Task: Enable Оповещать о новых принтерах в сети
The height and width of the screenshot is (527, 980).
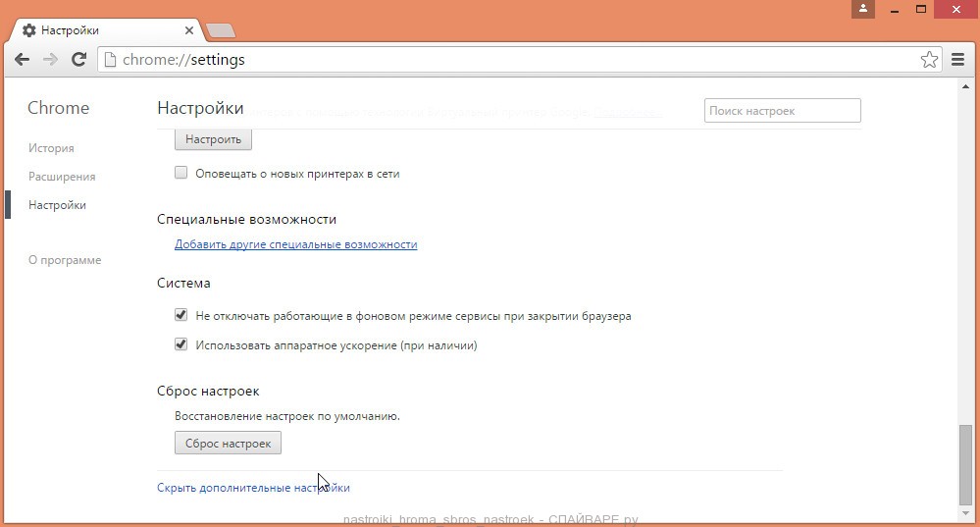Action: [181, 173]
